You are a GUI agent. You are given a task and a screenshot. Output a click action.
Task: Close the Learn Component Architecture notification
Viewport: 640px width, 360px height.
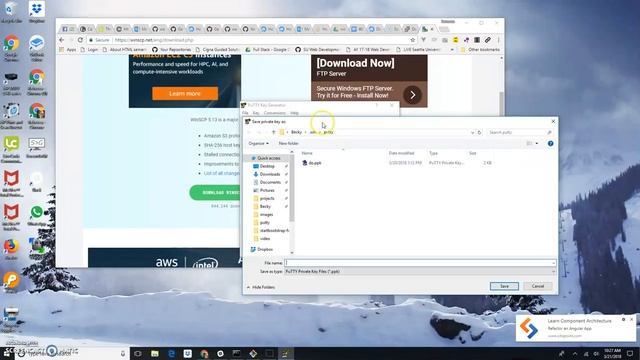tap(631, 319)
